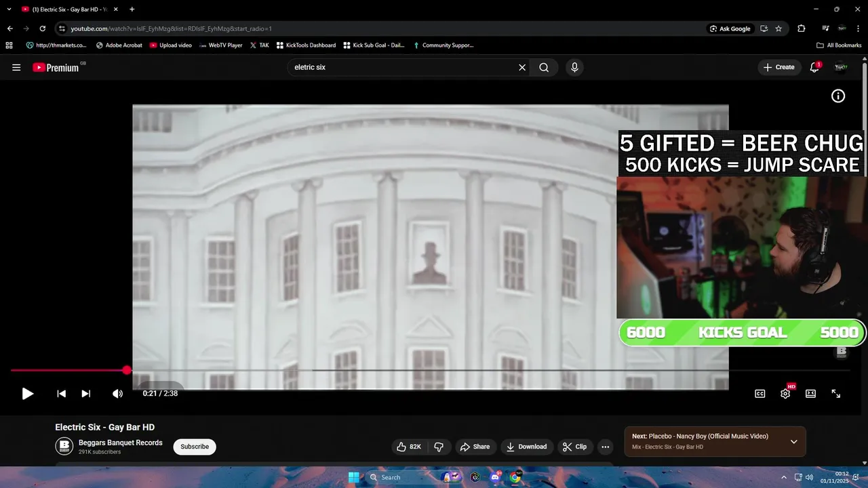Install app icon in address bar
The width and height of the screenshot is (868, 488).
coord(764,28)
